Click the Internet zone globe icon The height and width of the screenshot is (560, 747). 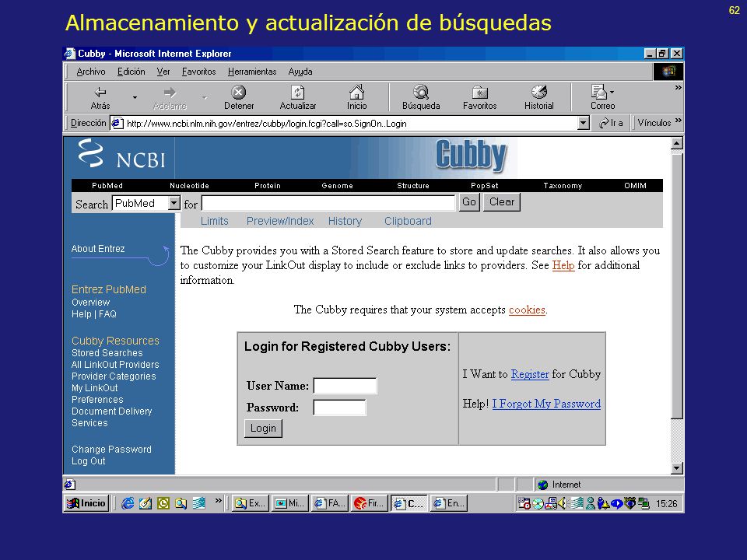point(542,485)
